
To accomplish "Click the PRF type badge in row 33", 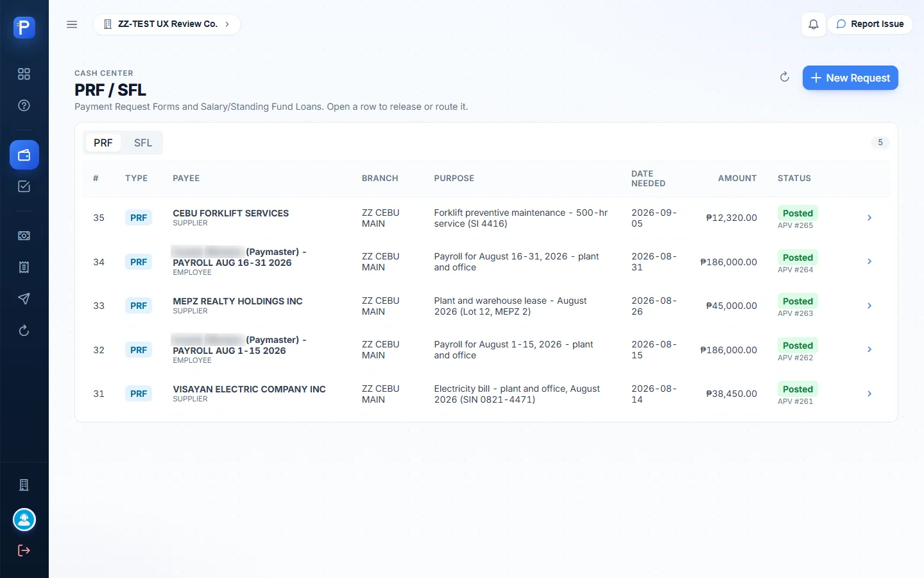I will (x=139, y=306).
